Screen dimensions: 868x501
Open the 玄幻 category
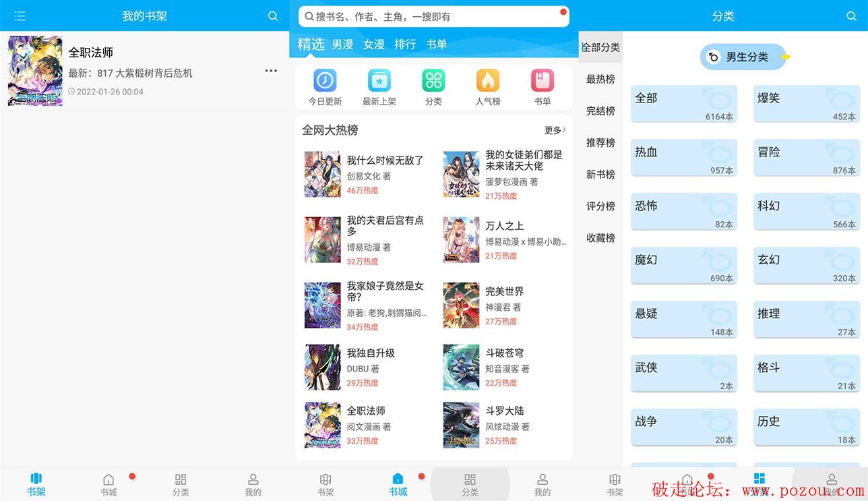point(807,267)
